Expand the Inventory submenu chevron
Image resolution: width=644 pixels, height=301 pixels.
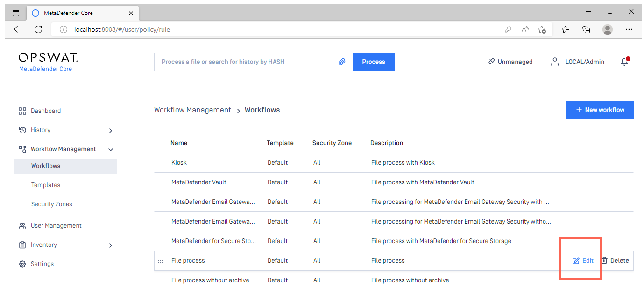(x=111, y=245)
